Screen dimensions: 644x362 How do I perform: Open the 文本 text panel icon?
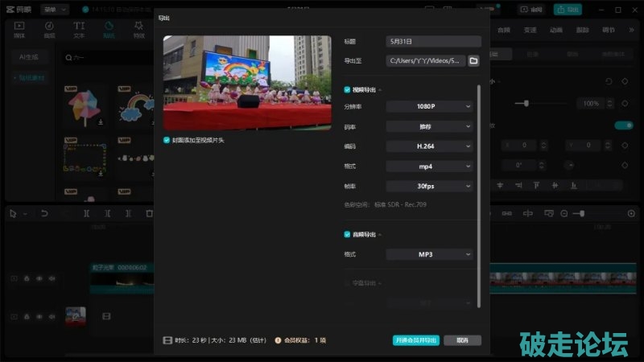[79, 31]
